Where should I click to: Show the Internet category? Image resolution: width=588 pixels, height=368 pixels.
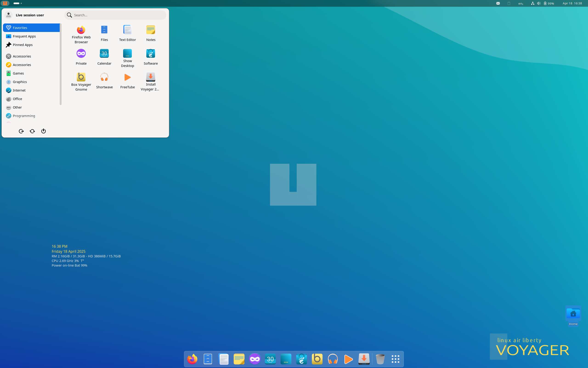pos(31,90)
